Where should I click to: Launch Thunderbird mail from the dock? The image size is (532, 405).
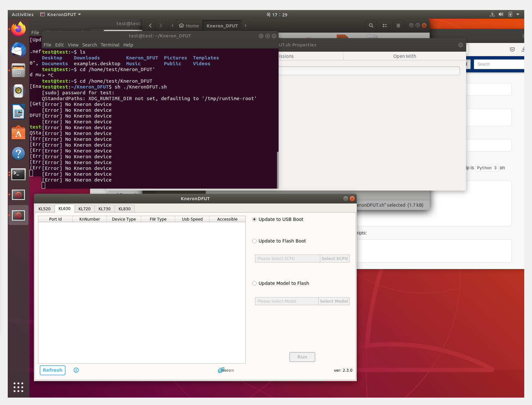pyautogui.click(x=18, y=50)
